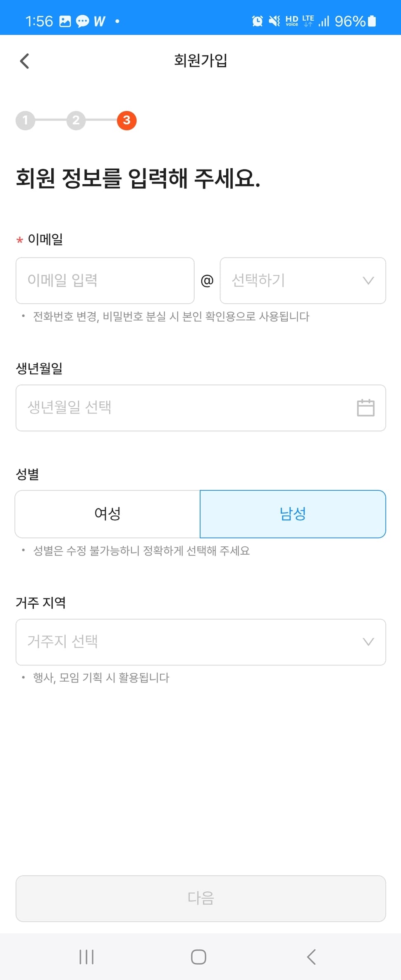Tap the current step 3 indicator
This screenshot has width=401, height=980.
point(127,120)
